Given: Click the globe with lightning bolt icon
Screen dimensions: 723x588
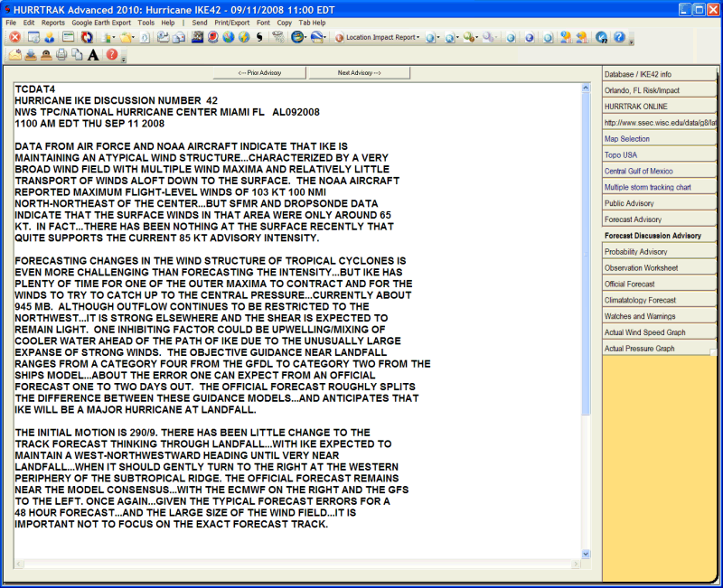Looking at the screenshot, I should [244, 38].
